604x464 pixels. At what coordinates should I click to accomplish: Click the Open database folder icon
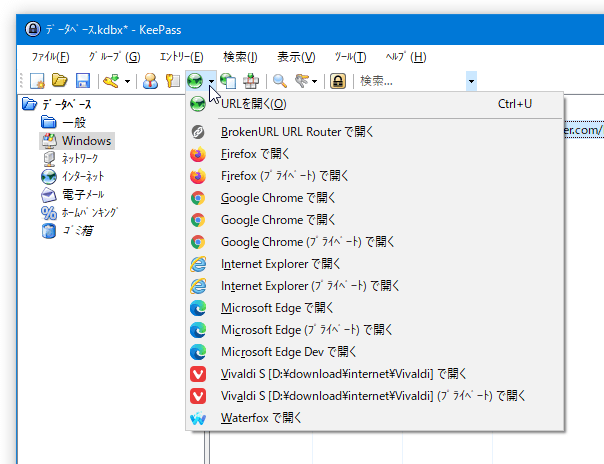pos(60,80)
